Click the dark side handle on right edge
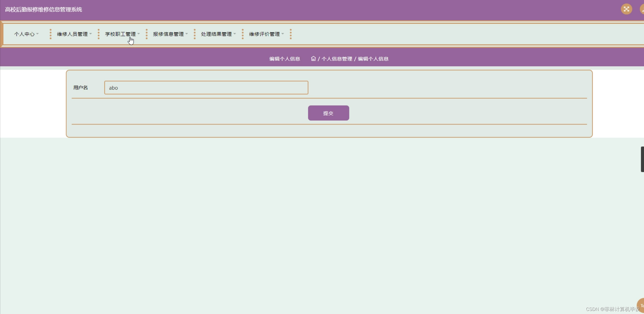 tap(642, 159)
